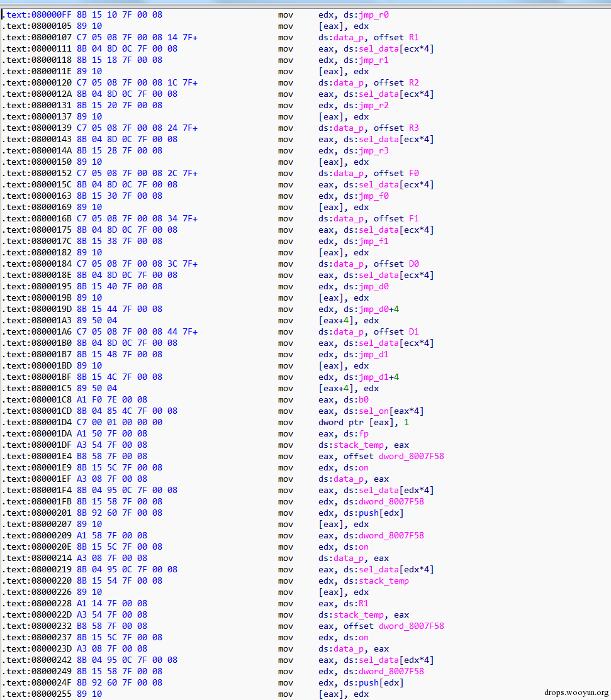611x700 pixels.
Task: Select the 'jmp_d0+4' operand
Action: 379,309
